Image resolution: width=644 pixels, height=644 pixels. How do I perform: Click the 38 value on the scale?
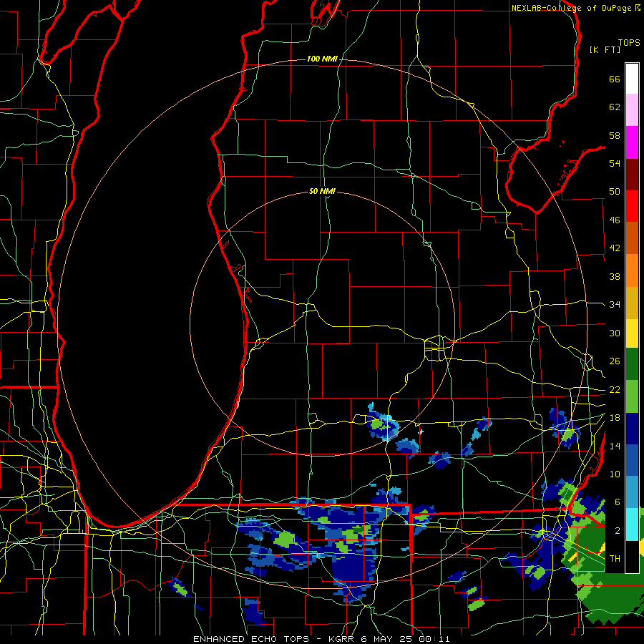615,276
